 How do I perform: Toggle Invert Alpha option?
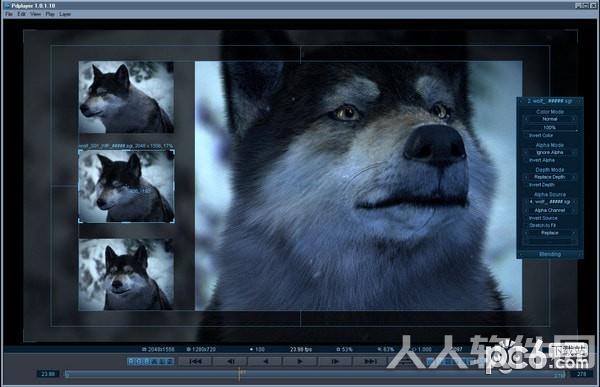point(541,160)
